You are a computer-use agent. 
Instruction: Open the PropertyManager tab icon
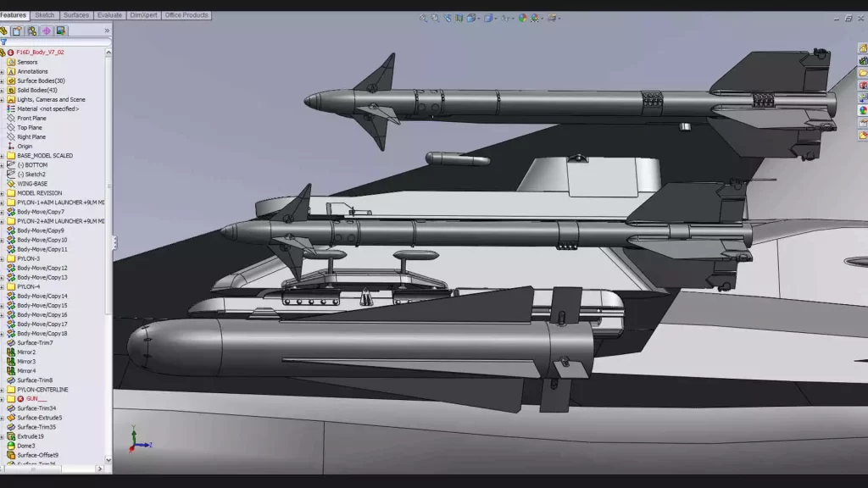pyautogui.click(x=17, y=31)
